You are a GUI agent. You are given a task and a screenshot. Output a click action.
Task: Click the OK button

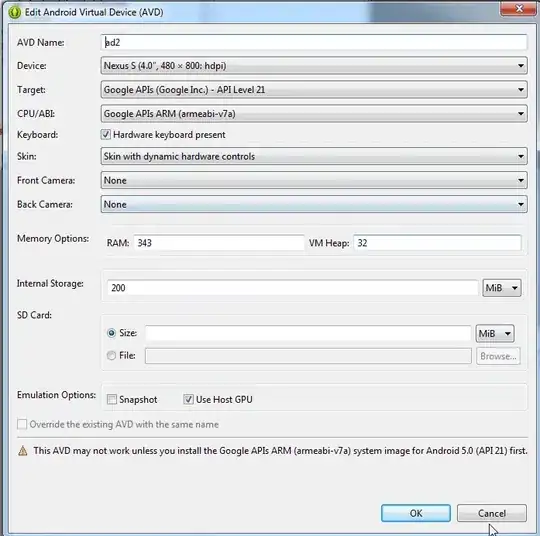tap(416, 513)
